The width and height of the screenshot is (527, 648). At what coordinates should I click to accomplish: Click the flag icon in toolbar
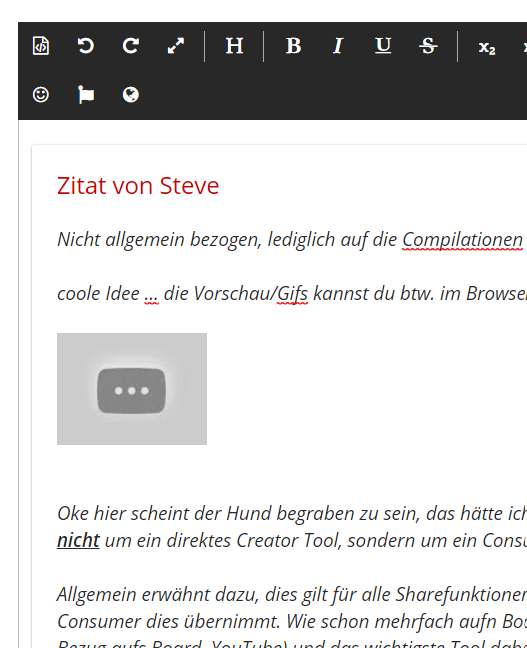click(x=86, y=95)
